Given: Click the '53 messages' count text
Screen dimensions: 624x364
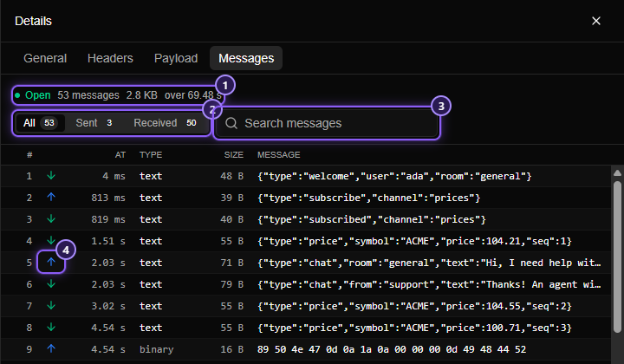Looking at the screenshot, I should [x=88, y=95].
